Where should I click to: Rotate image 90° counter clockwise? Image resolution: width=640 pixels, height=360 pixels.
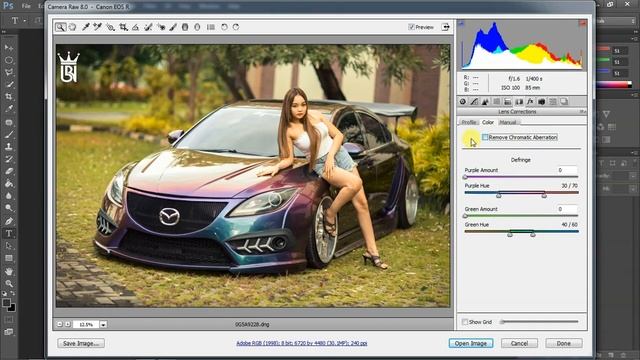click(x=224, y=27)
